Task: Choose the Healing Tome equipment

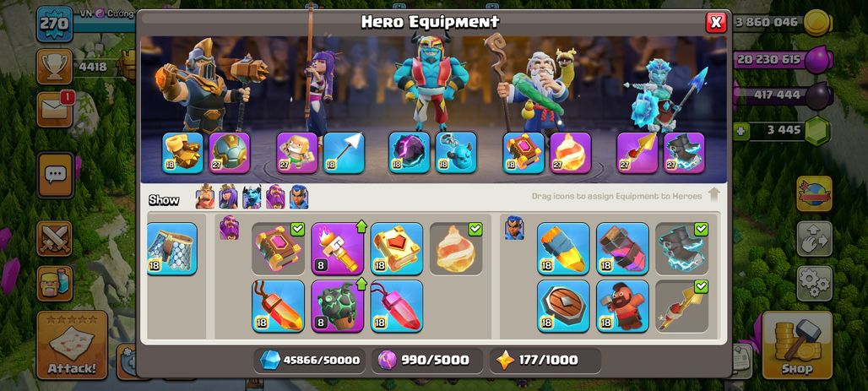Action: point(396,248)
